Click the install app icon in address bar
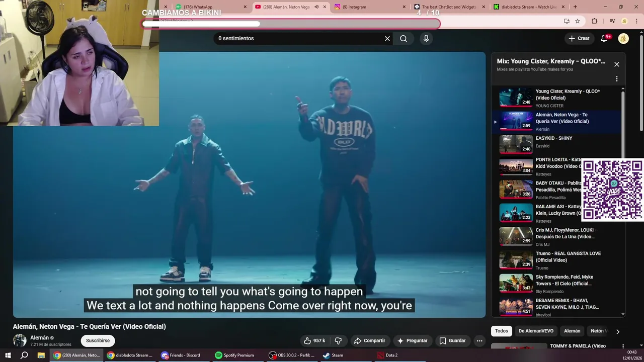Image resolution: width=644 pixels, height=362 pixels. tap(567, 21)
